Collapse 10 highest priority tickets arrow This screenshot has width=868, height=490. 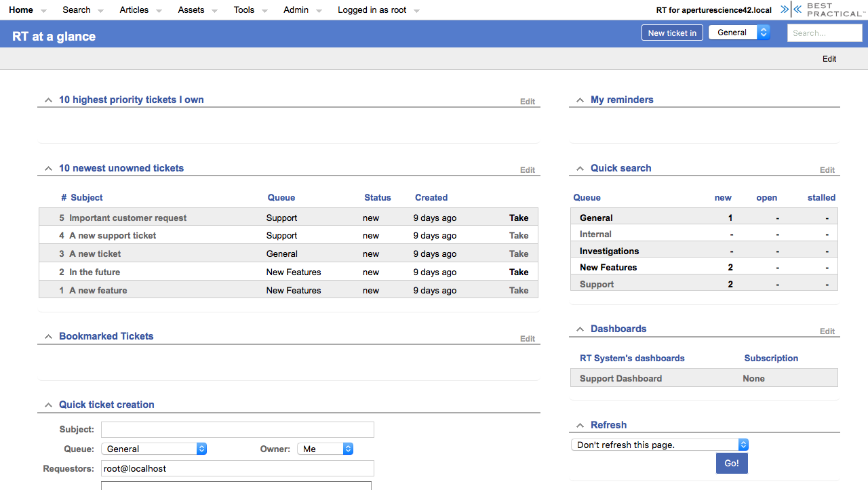tap(48, 100)
